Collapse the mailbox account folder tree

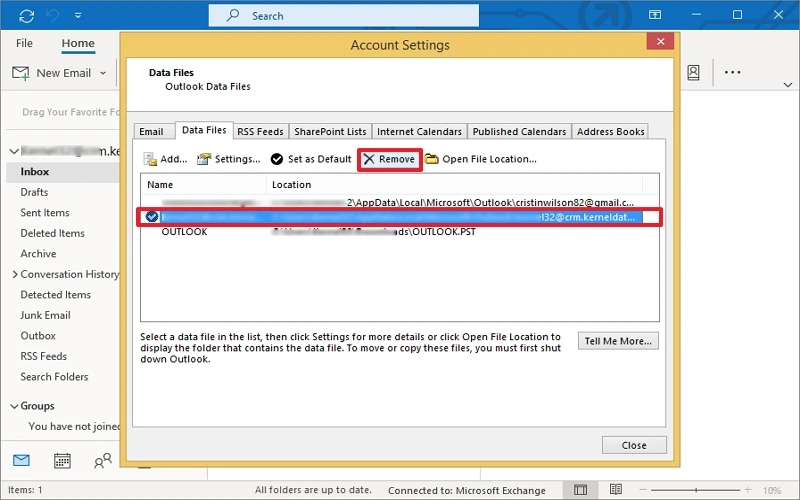point(14,151)
